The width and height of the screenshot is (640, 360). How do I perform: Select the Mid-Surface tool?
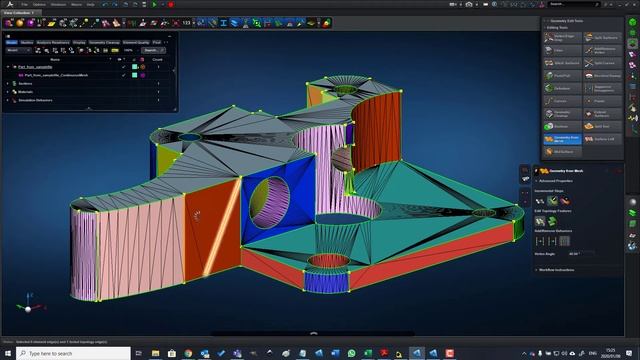(x=562, y=152)
